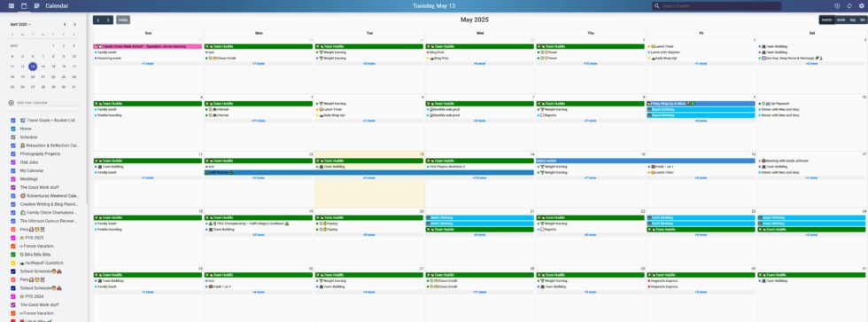Click the main calendar next arrow
Image resolution: width=868 pixels, height=322 pixels.
(x=108, y=20)
